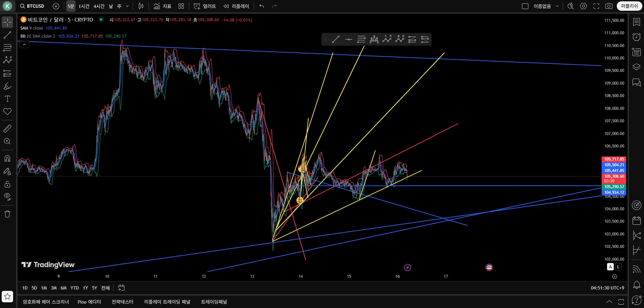Open chart settings gear in the top toolbar

tap(583, 6)
